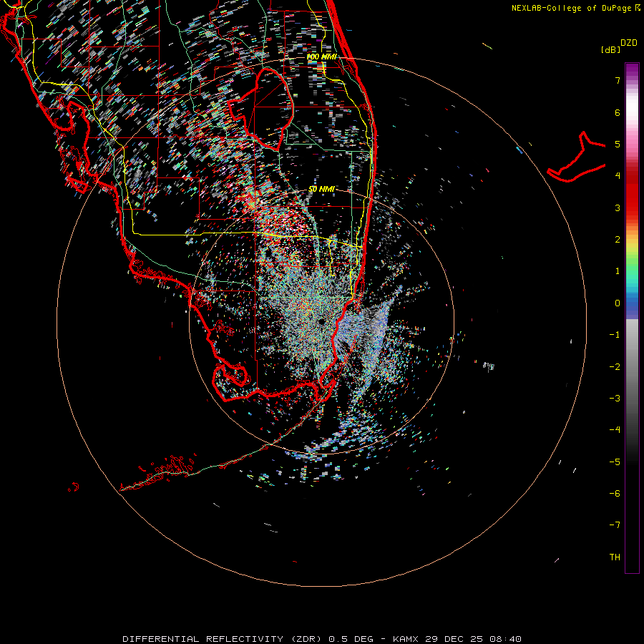Pick the purple top band of the color bar

pos(632,70)
